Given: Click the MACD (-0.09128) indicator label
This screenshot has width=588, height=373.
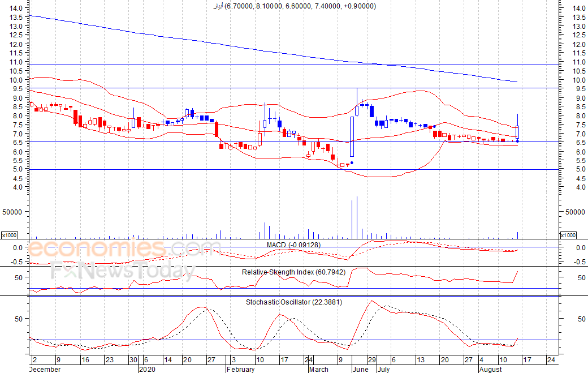Looking at the screenshot, I should point(293,245).
